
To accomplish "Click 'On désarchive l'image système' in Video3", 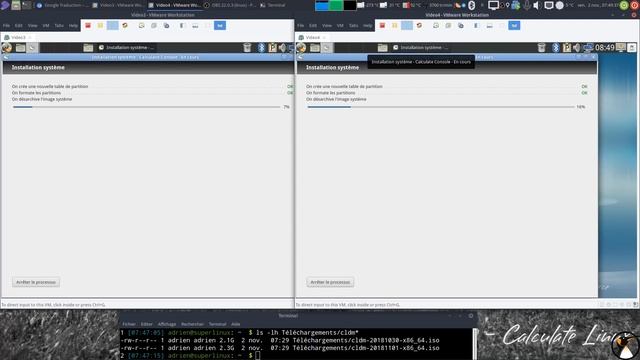I will click(42, 99).
